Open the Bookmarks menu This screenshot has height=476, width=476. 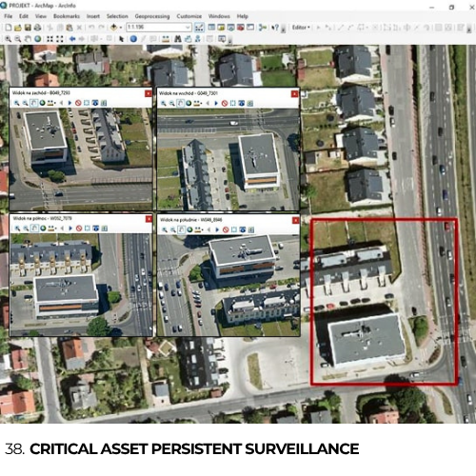point(67,16)
